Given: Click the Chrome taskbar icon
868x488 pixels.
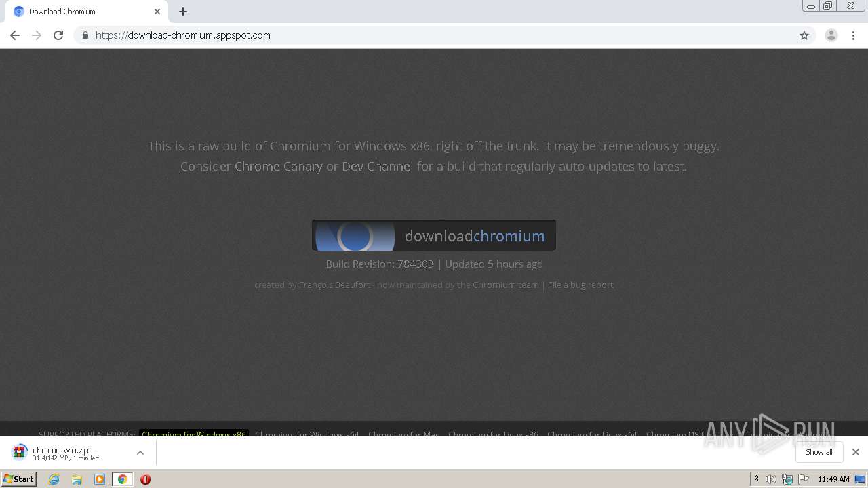Looking at the screenshot, I should [122, 479].
